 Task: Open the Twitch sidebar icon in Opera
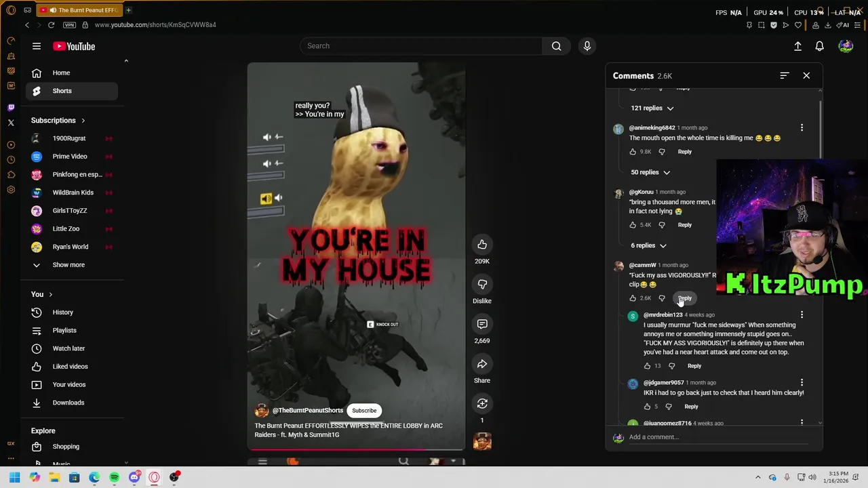point(11,108)
